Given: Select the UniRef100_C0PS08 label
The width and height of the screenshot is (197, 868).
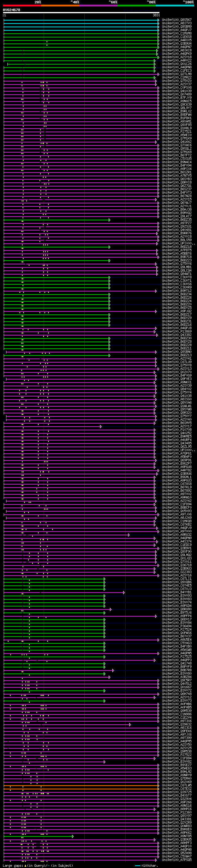Looking at the screenshot, I should [177, 88].
